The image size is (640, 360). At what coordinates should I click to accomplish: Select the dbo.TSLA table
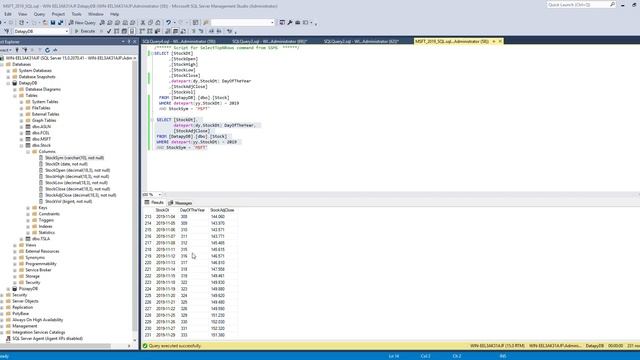pyautogui.click(x=41, y=239)
